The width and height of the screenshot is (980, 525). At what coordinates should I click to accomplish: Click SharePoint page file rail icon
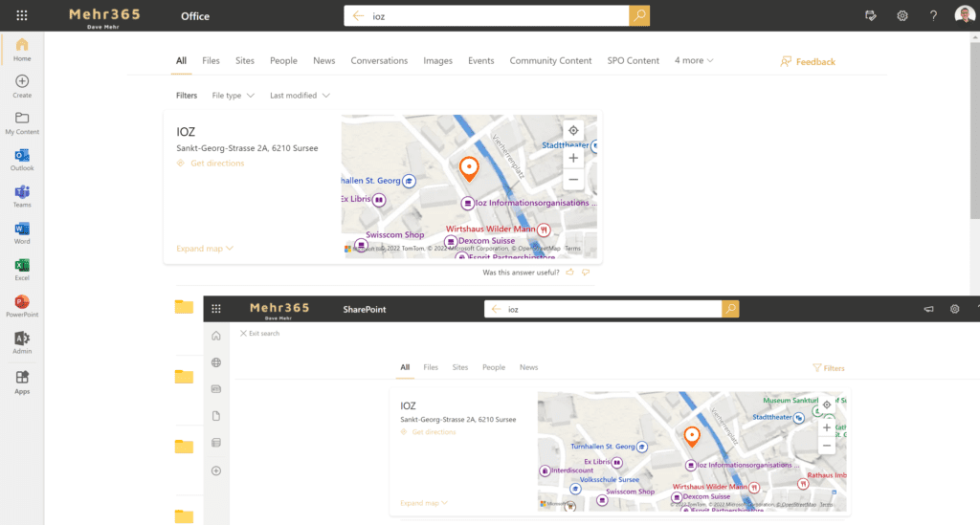point(216,416)
